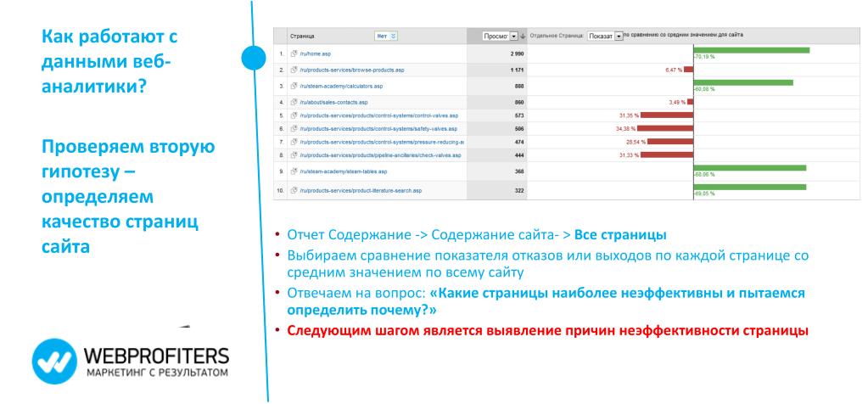Screen dimensions: 868x404
Task: Click the 6,47 % label for browse-products
Action: tap(674, 70)
